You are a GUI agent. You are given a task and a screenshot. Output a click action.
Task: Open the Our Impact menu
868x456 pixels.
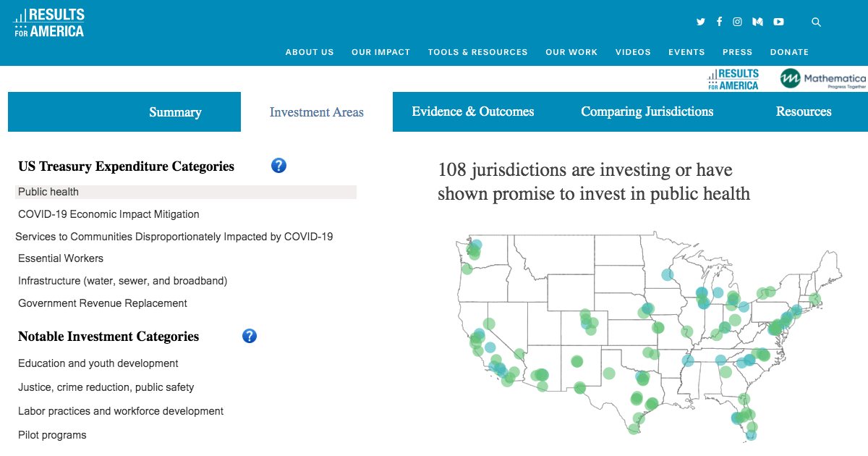[x=380, y=52]
